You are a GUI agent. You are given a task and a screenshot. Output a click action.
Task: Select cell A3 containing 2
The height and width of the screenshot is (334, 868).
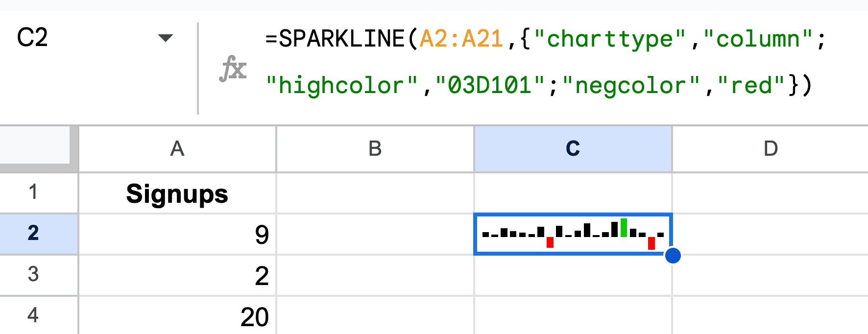coord(177,275)
